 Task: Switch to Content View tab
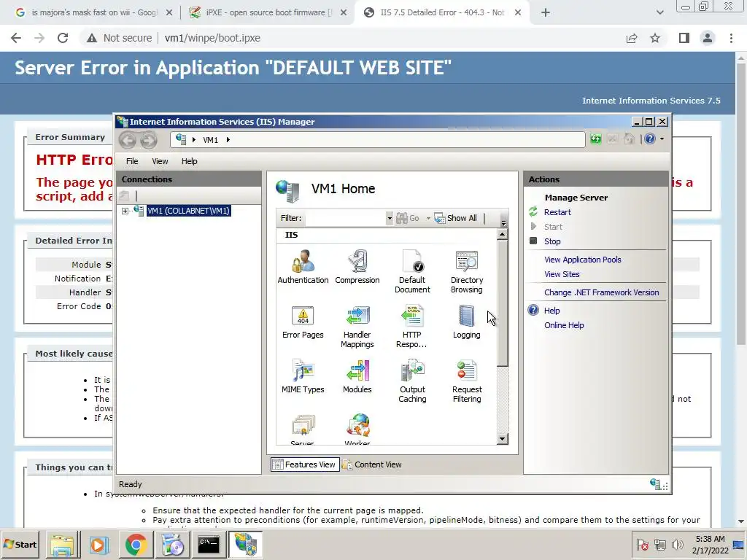pyautogui.click(x=372, y=464)
